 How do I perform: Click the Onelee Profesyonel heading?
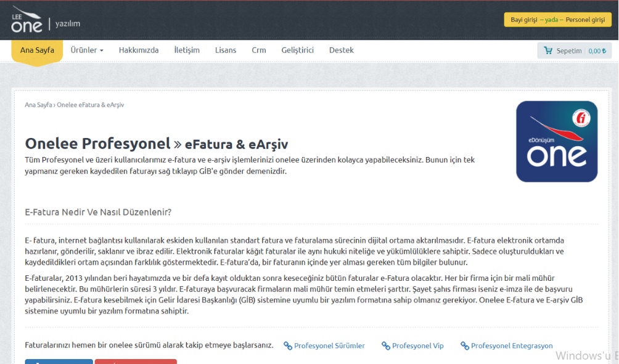[97, 144]
